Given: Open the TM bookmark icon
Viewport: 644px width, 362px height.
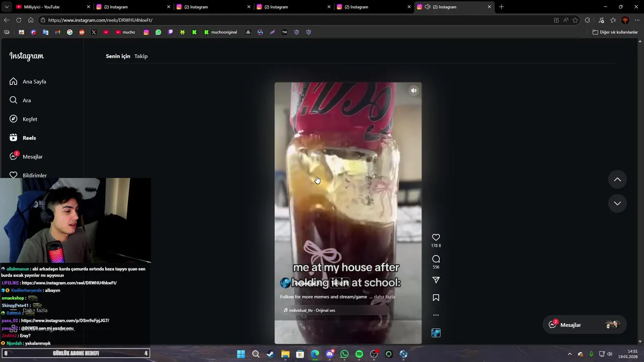Looking at the screenshot, I should tap(284, 32).
